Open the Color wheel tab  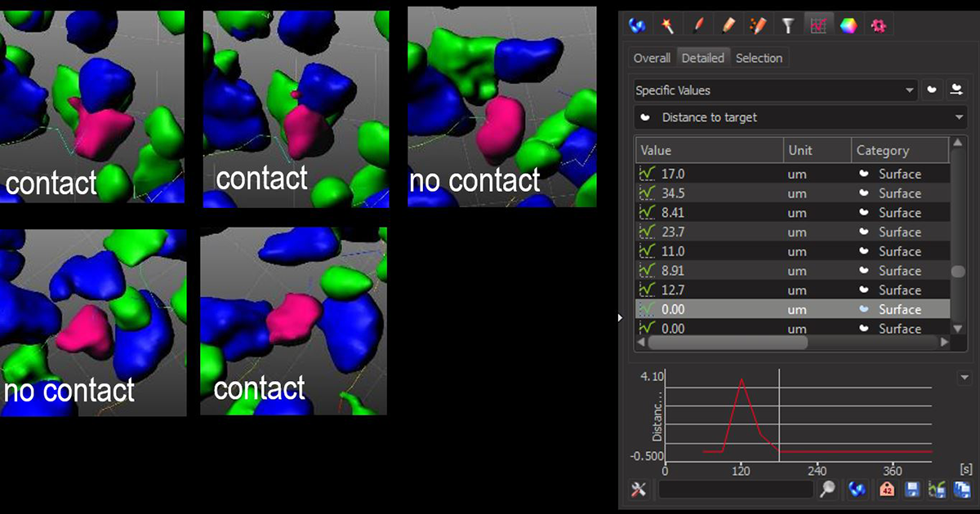(x=849, y=26)
